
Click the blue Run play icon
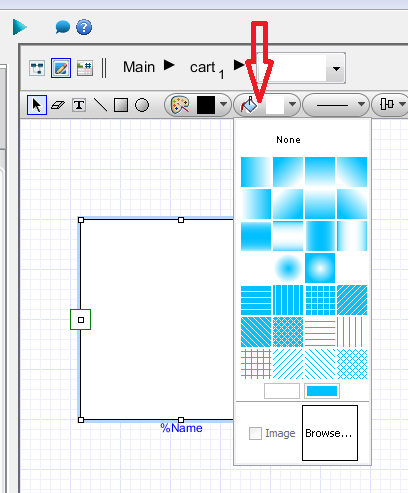coord(20,27)
